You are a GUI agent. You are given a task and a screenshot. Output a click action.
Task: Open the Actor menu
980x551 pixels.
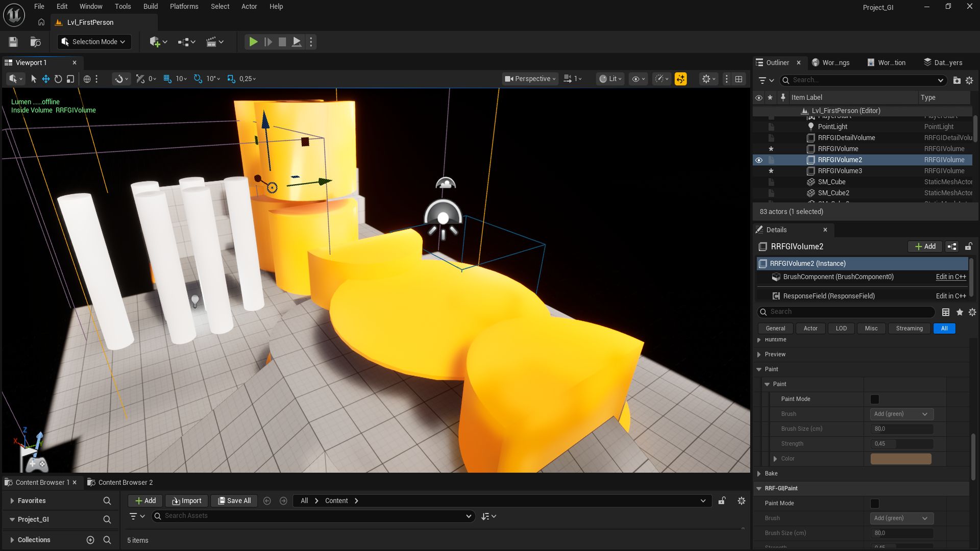(249, 6)
